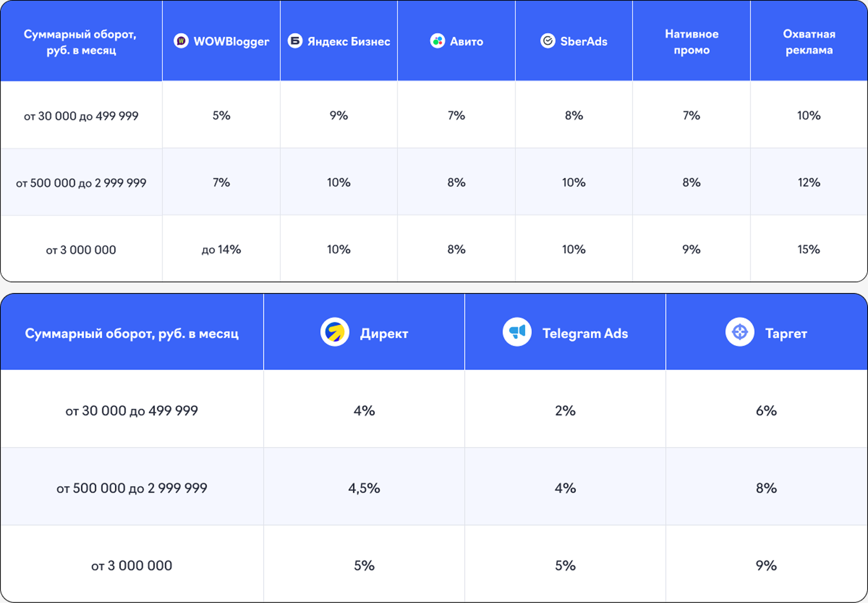Click the Telegram Ads header label
Image resolution: width=868 pixels, height=603 pixels.
click(x=585, y=334)
